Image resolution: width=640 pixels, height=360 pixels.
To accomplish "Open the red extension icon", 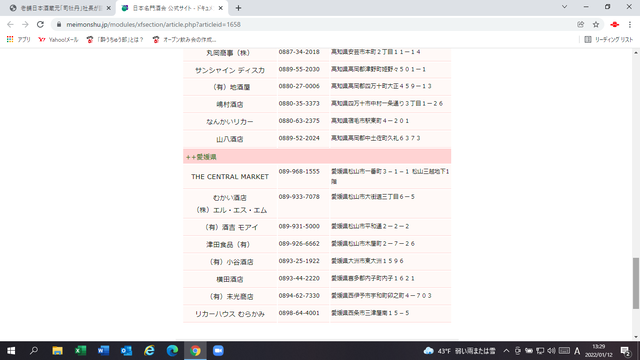I will click(x=615, y=24).
